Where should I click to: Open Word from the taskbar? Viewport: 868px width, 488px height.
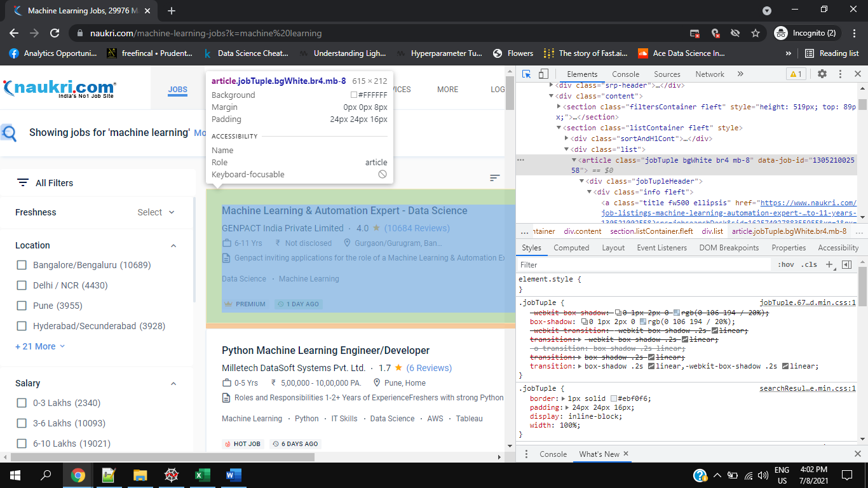click(233, 475)
